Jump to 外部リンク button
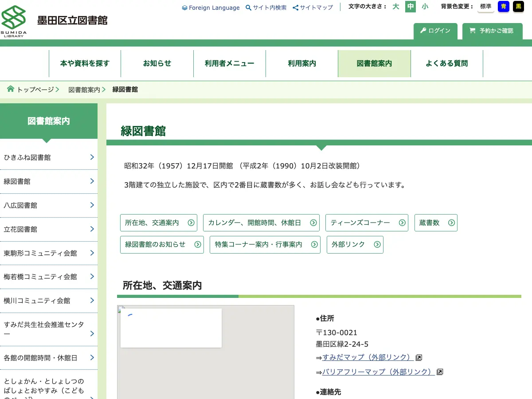Screen dimensions: 532x399 [355, 244]
